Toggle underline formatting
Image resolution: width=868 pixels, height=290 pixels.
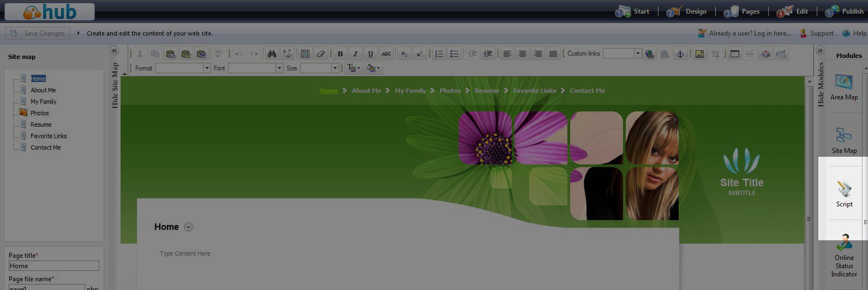pos(370,54)
